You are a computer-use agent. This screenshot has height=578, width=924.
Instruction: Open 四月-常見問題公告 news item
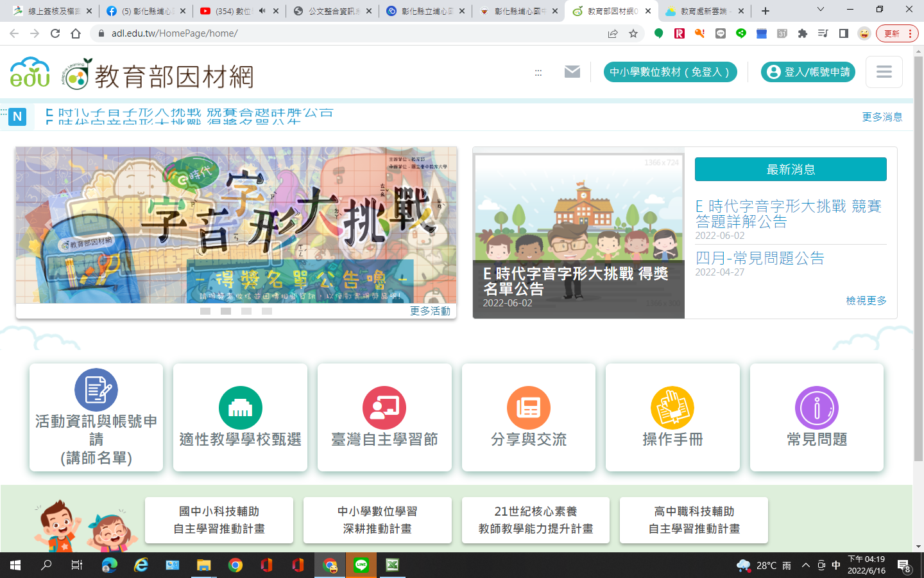pos(760,258)
